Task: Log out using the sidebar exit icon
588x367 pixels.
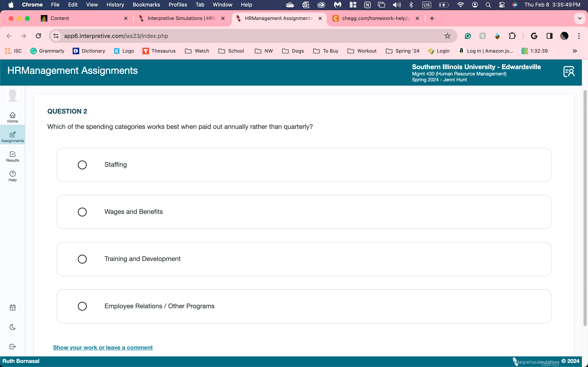Action: click(12, 347)
